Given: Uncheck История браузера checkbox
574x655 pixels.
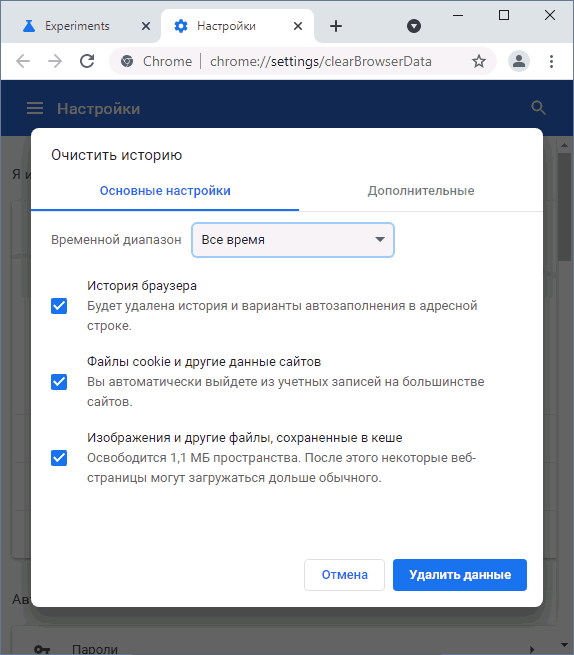Looking at the screenshot, I should 59,306.
